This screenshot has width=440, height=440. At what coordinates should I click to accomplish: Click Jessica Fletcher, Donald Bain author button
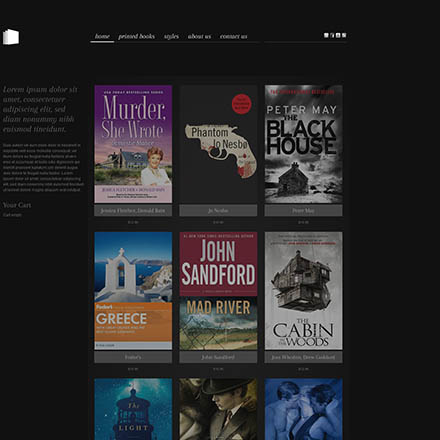point(133,210)
